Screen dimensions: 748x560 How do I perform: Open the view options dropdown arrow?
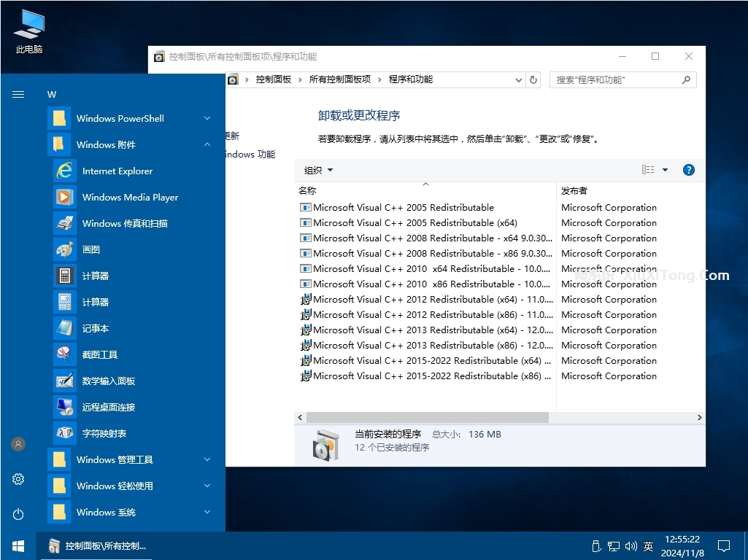tap(665, 170)
